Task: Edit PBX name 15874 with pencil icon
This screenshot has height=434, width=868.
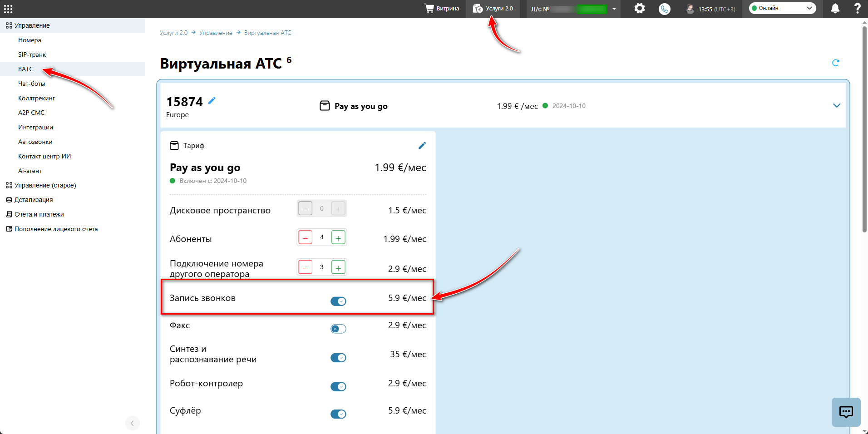Action: tap(212, 101)
